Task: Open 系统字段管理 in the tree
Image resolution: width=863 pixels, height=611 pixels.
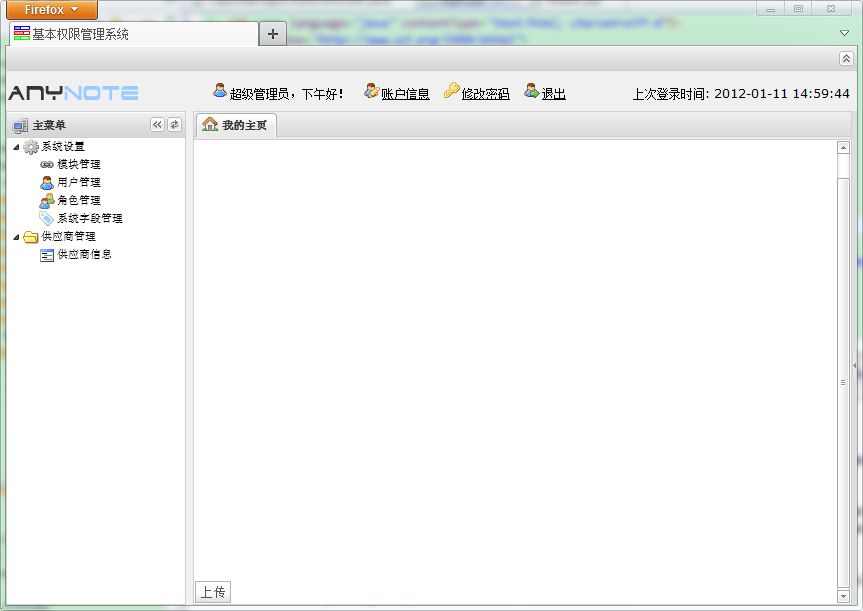Action: (90, 219)
